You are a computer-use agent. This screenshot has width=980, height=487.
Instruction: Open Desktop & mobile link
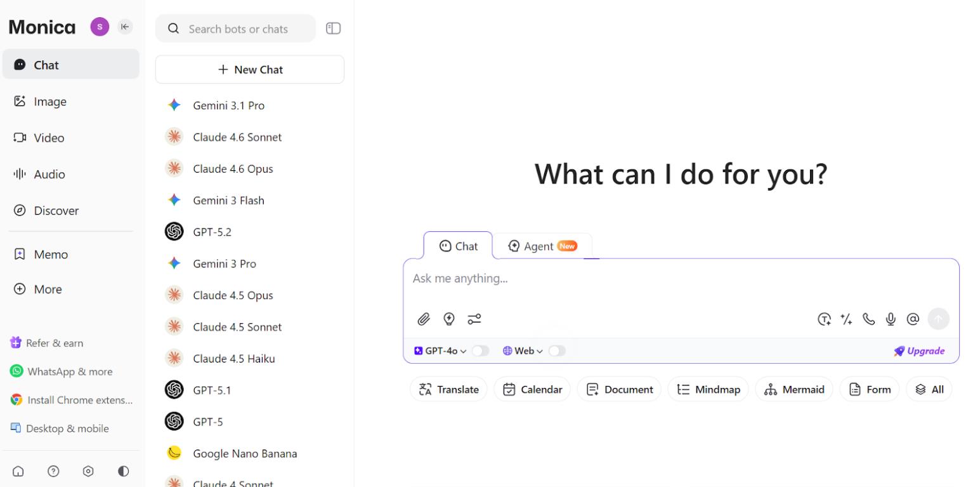point(60,429)
